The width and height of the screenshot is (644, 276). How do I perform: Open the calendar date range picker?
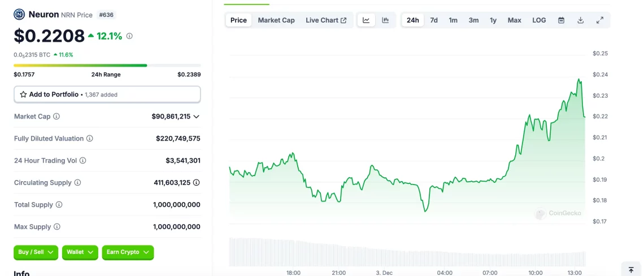pos(561,20)
